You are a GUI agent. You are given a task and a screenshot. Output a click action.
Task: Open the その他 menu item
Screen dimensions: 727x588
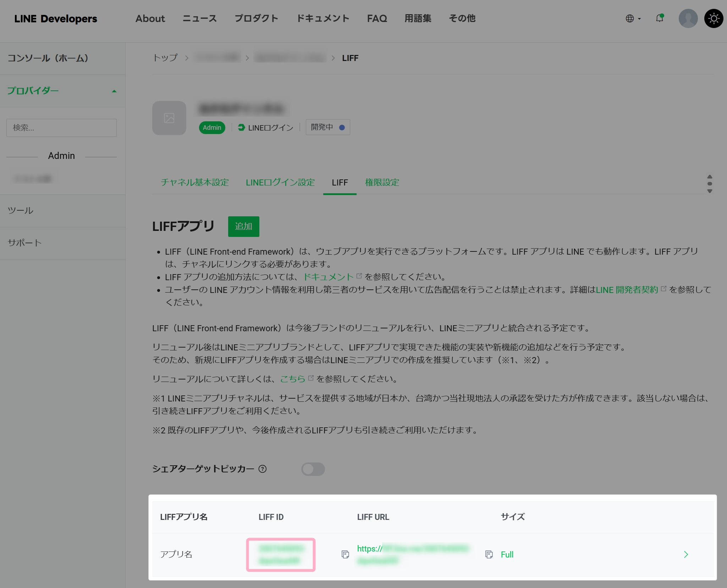[462, 18]
